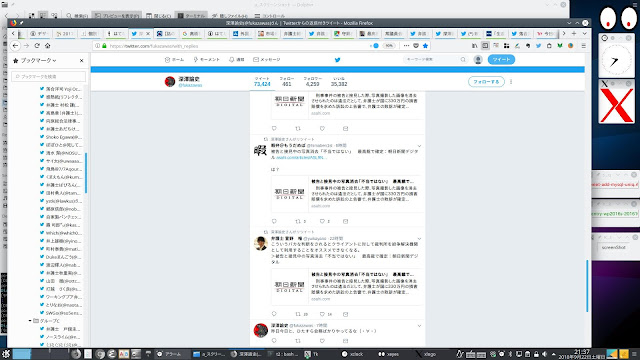The height and width of the screenshot is (360, 640).
Task: Open more options menu beside フォローする
Action: pyautogui.click(x=511, y=82)
